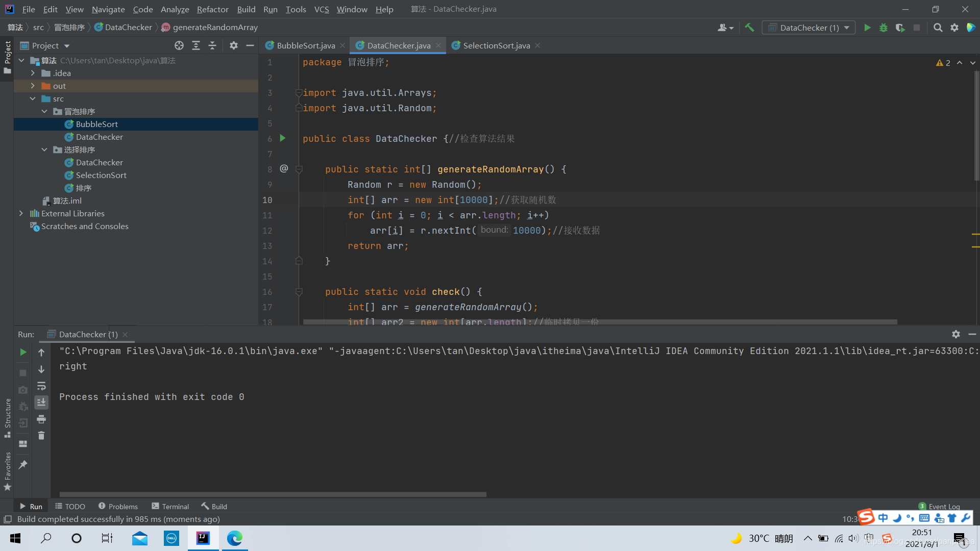Open Microsoft Edge from the taskbar
This screenshot has height=551, width=980.
coord(235,538)
